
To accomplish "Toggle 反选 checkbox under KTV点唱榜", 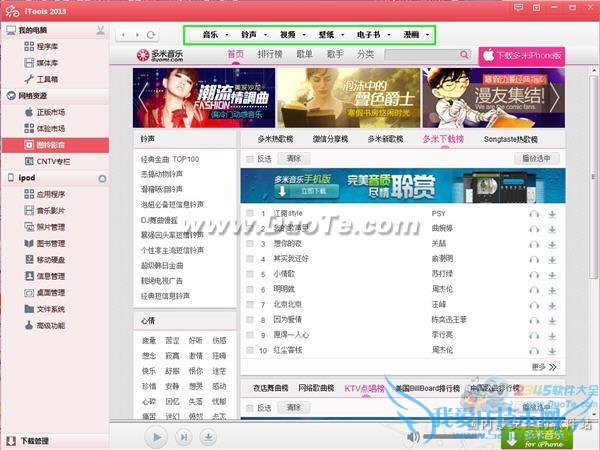I will pyautogui.click(x=250, y=408).
